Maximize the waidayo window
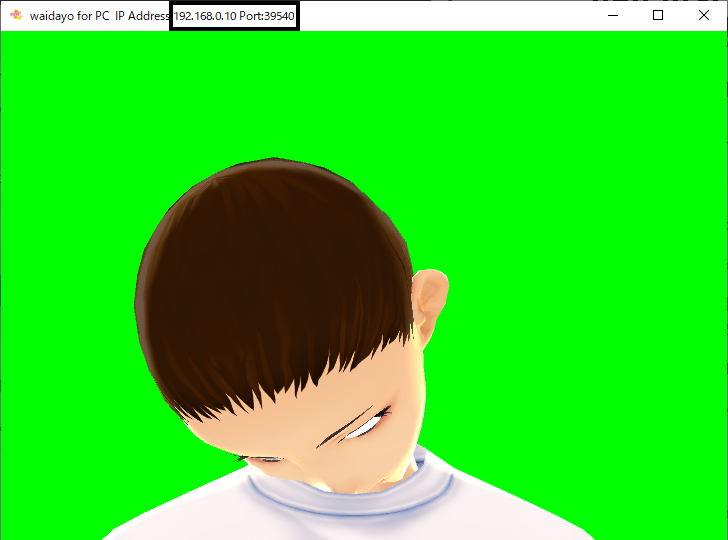The height and width of the screenshot is (540, 728). 658,16
